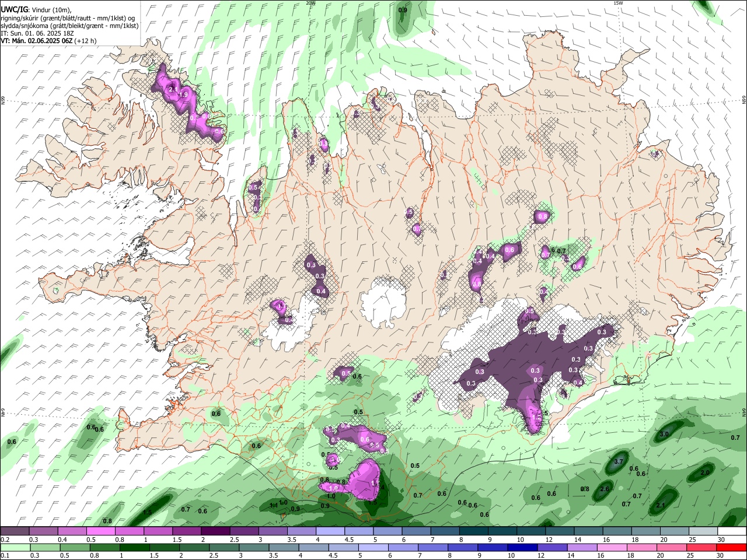This screenshot has width=747, height=560.
Task: Click the '2.0' rainfall value on the map
Action: point(705,473)
